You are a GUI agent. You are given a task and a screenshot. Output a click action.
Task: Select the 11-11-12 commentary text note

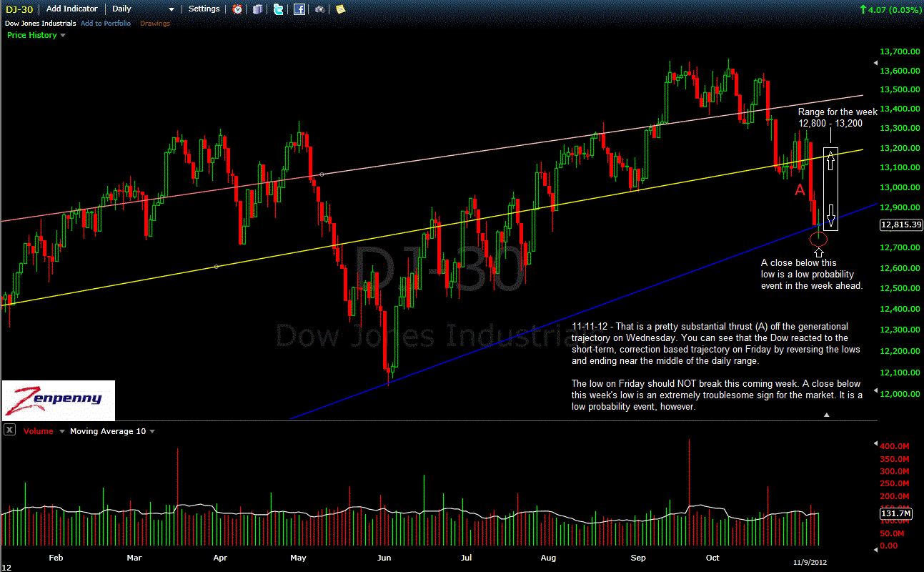pos(717,367)
